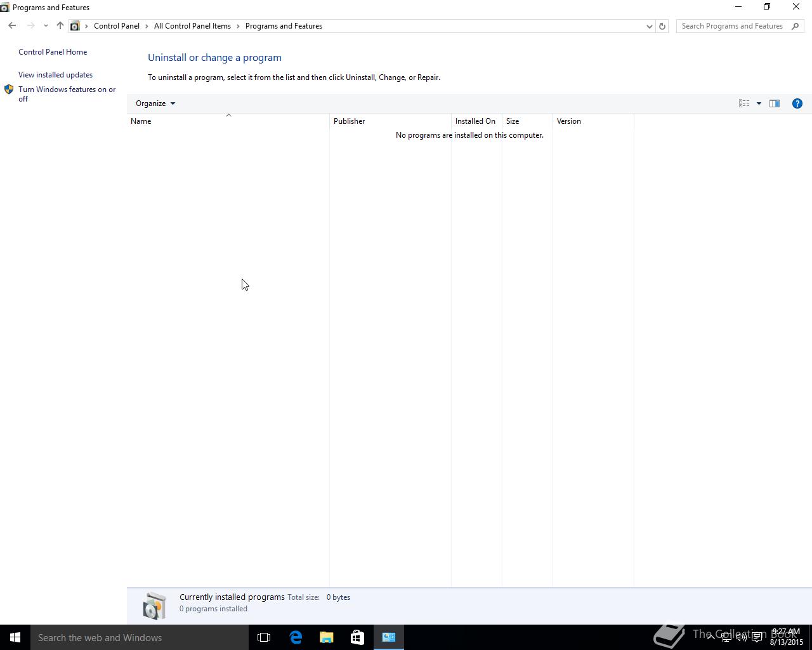The image size is (812, 650).
Task: Click the Programs and Features title bar icon
Action: [x=4, y=8]
